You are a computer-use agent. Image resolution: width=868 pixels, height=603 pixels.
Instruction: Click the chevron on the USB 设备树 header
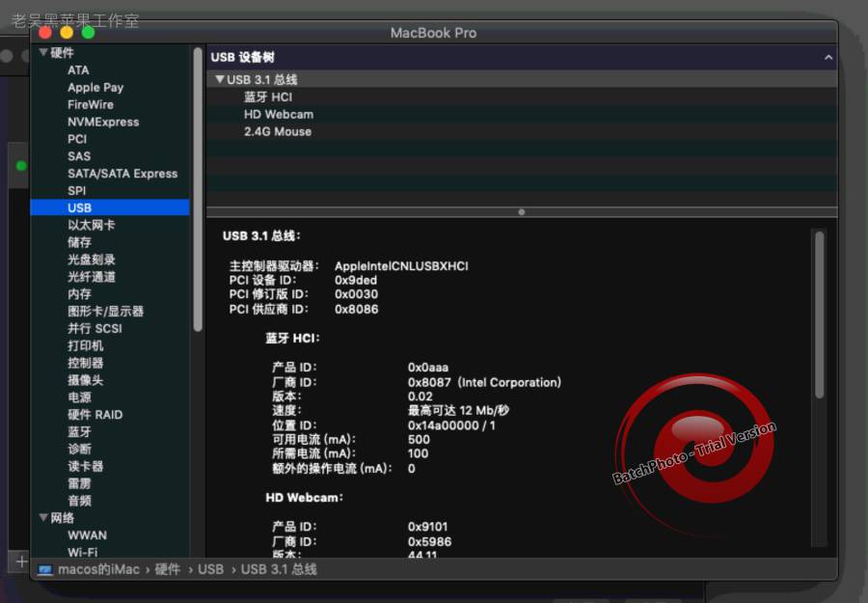(827, 57)
